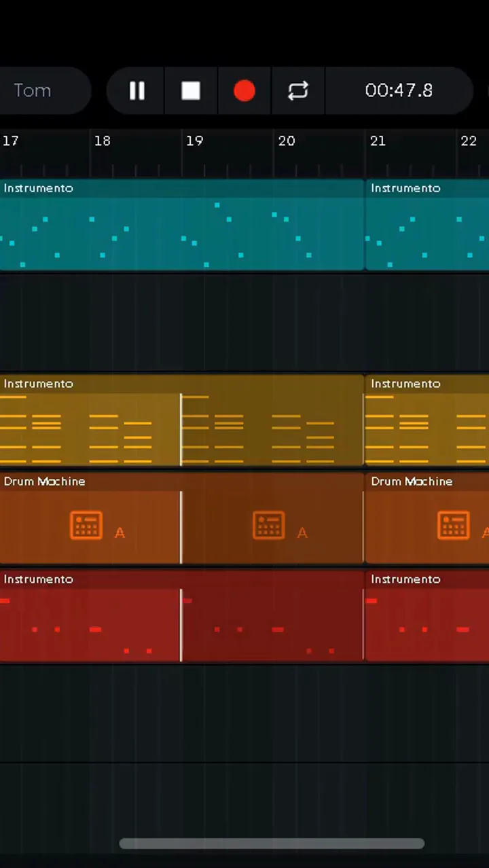Stop playback with the square button

191,90
